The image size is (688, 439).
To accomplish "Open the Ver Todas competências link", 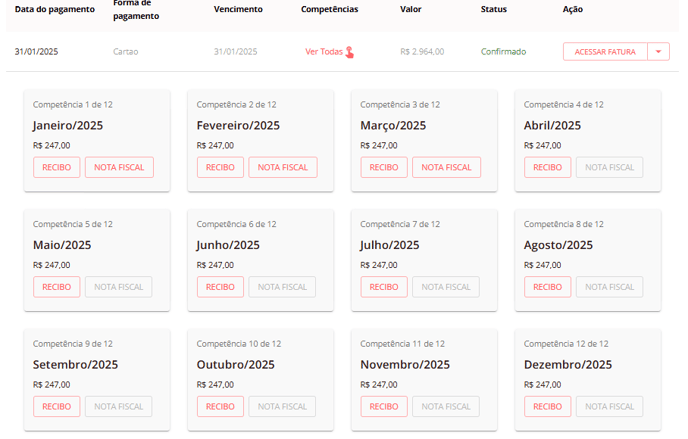I will click(x=324, y=52).
